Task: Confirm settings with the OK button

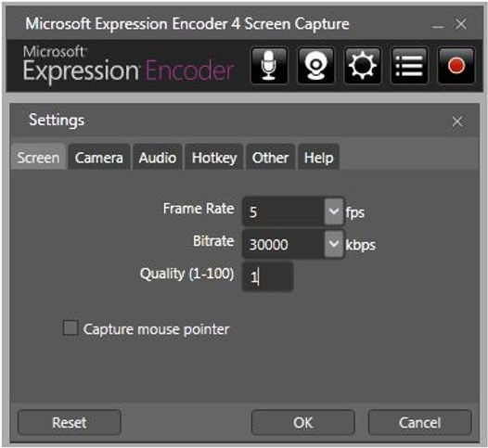Action: tap(302, 422)
